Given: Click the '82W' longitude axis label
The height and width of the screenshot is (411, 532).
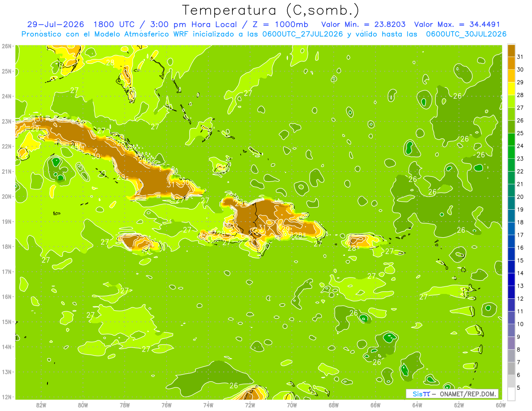Looking at the screenshot, I should point(41,405).
